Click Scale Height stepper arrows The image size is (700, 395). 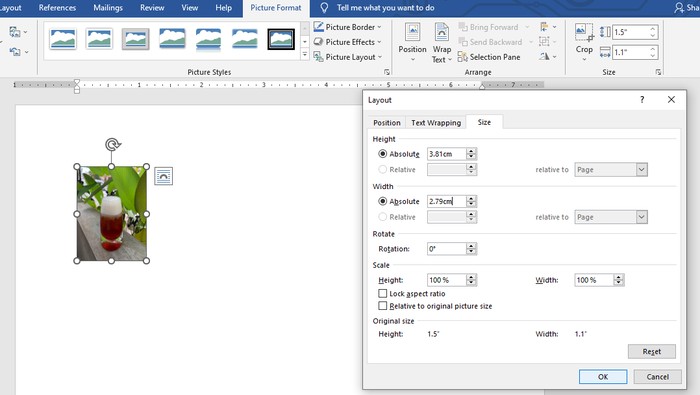[x=471, y=280]
